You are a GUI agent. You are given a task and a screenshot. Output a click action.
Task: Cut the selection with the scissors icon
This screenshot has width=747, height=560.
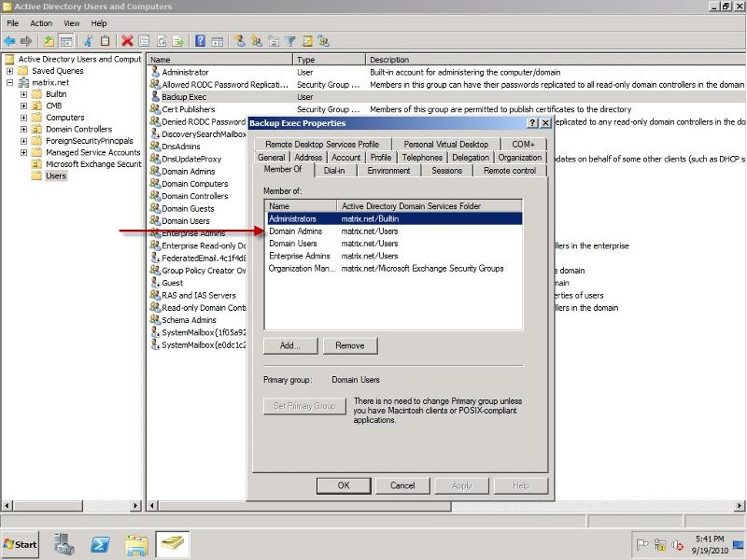(88, 41)
